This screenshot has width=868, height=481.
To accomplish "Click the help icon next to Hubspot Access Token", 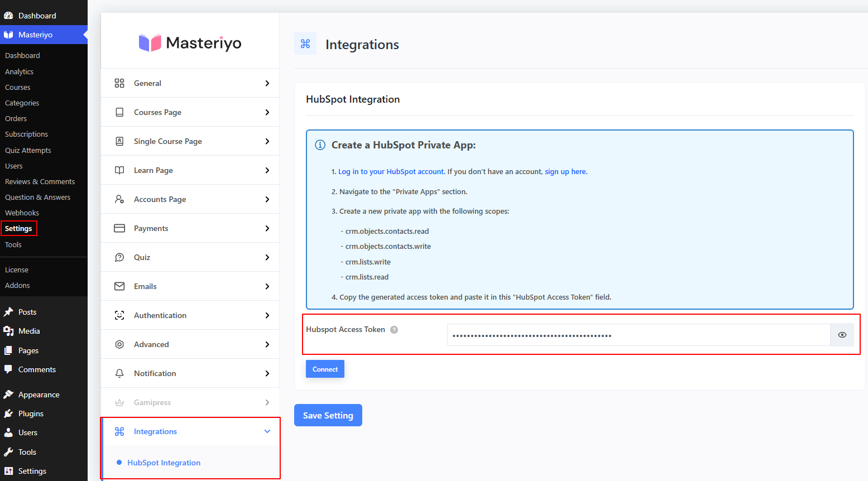I will pos(394,330).
